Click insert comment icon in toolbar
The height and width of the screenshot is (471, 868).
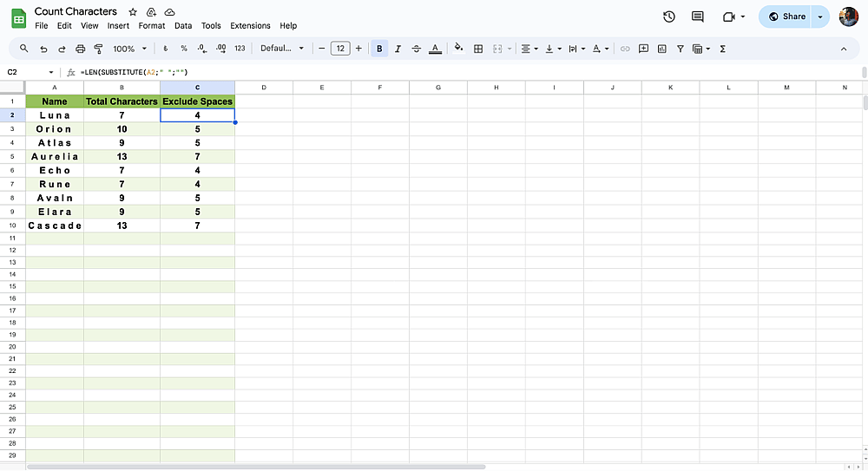643,49
